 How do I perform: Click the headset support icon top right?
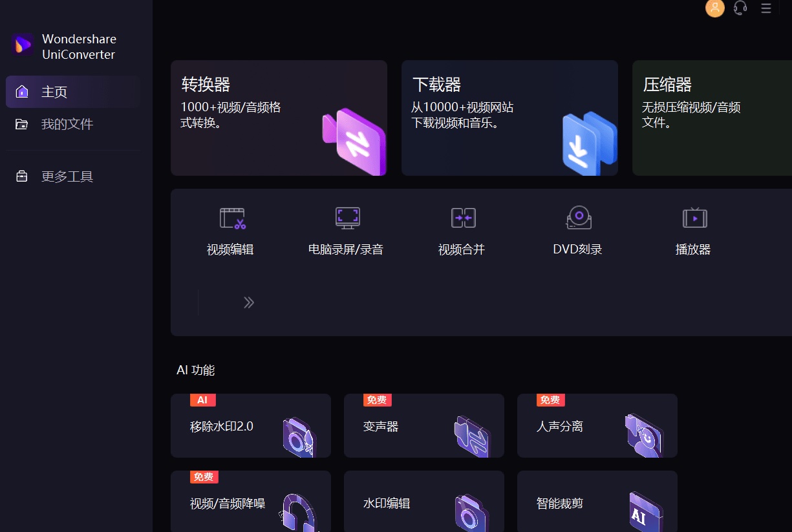click(740, 8)
